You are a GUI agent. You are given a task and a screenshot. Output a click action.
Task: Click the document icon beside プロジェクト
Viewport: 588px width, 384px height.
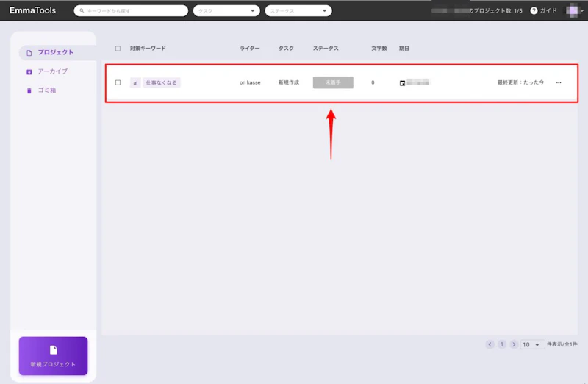(29, 53)
